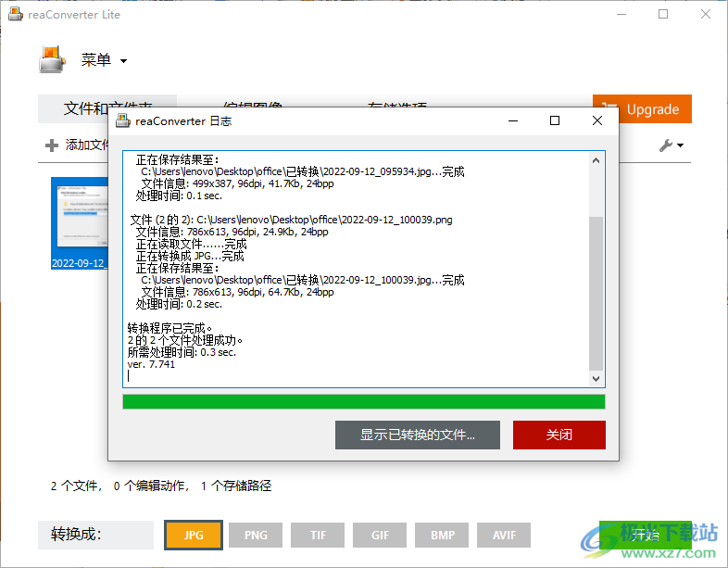
Task: Minimize the reaConverter 日志 dialog
Action: (x=513, y=120)
